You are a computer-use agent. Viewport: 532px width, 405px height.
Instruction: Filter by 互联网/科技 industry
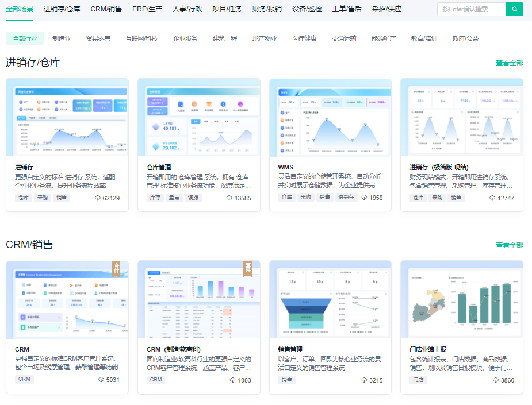(x=142, y=38)
